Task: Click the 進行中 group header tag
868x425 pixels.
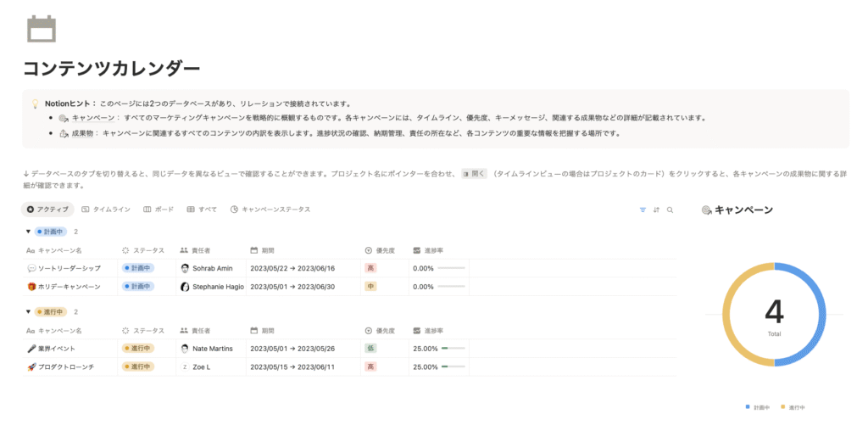Action: click(50, 312)
